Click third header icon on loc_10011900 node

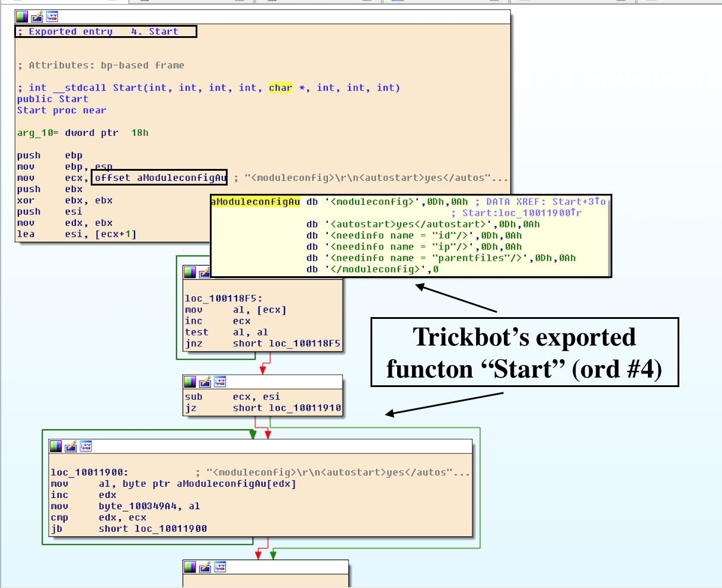[86, 446]
